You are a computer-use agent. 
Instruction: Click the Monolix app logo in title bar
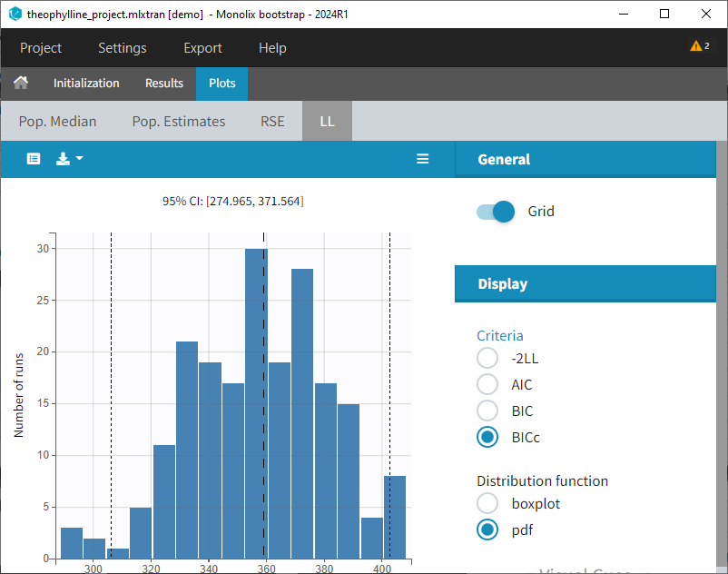(15, 14)
